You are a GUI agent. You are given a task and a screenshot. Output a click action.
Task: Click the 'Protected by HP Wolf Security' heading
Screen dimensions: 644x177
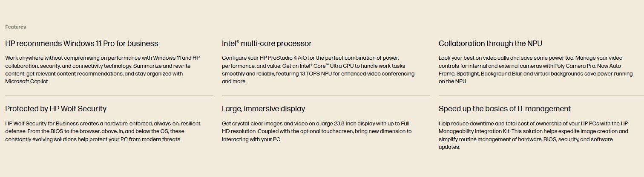click(56, 109)
